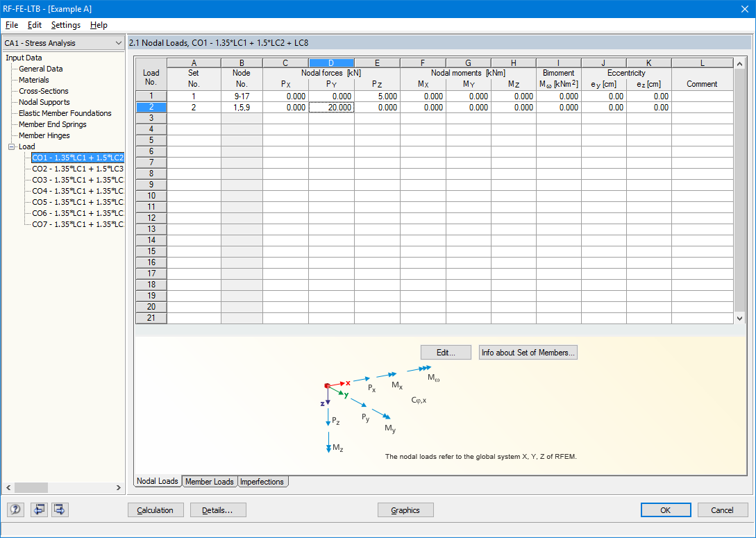Image resolution: width=756 pixels, height=538 pixels.
Task: Select the Nodal Loads tab
Action: 158,481
